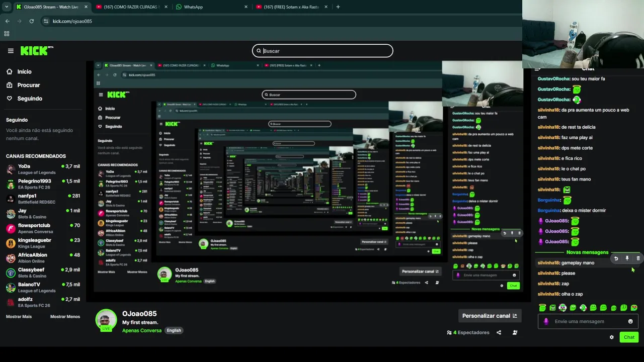The width and height of the screenshot is (644, 362).
Task: Click Borguinha's name on 'deixa o mister dormir'
Action: [x=549, y=211]
